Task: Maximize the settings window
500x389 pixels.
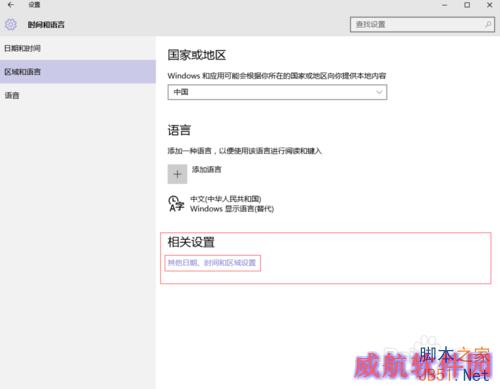Action: (x=467, y=5)
